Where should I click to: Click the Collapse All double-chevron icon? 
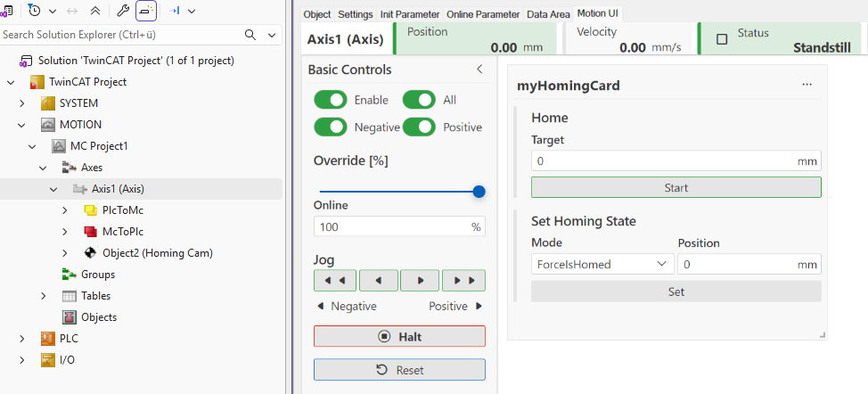[x=95, y=11]
